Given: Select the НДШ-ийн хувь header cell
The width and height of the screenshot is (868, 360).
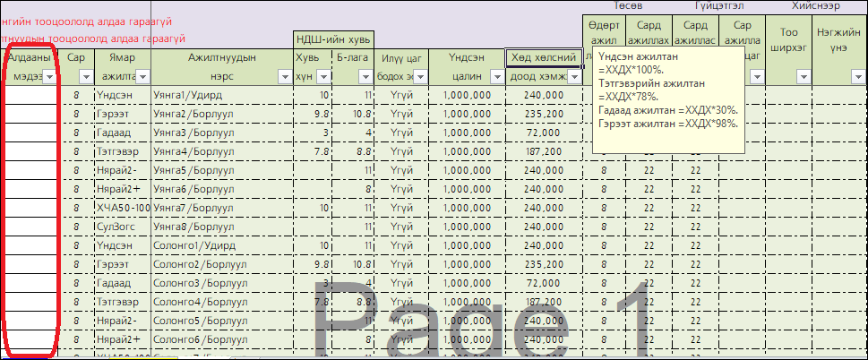Looking at the screenshot, I should (333, 39).
